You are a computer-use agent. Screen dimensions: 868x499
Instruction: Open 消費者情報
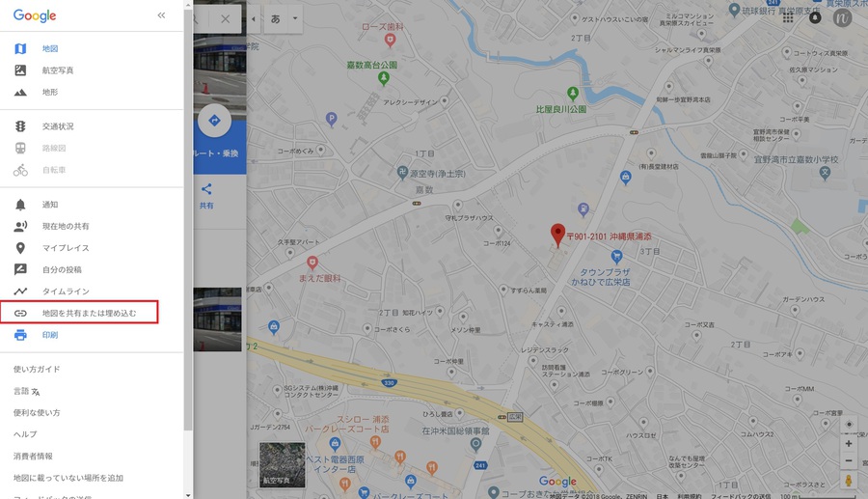[33, 457]
